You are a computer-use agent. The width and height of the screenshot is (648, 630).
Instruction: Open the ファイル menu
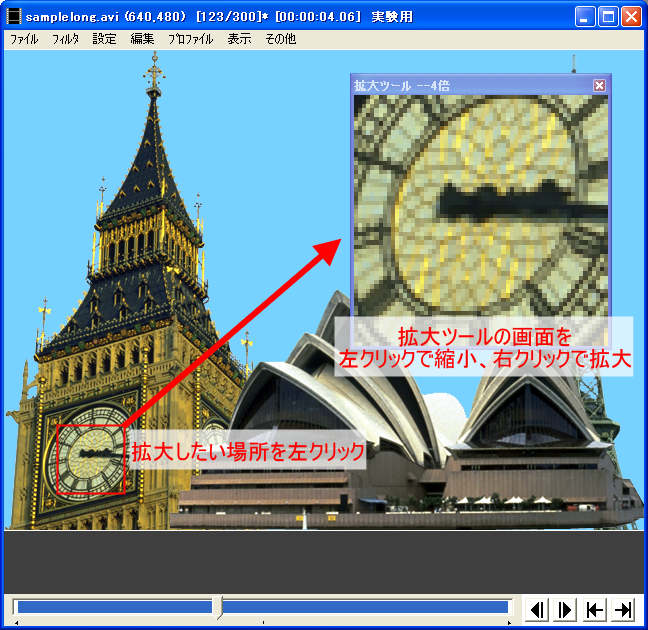(x=24, y=40)
